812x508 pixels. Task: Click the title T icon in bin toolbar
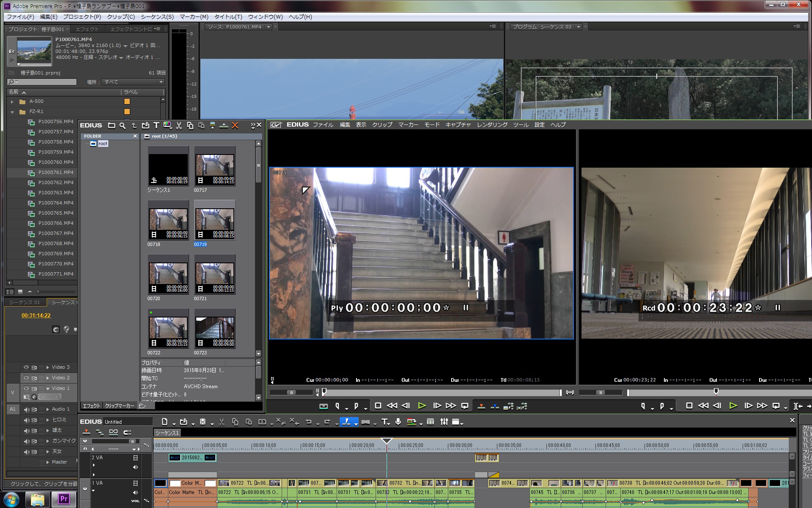[x=156, y=125]
